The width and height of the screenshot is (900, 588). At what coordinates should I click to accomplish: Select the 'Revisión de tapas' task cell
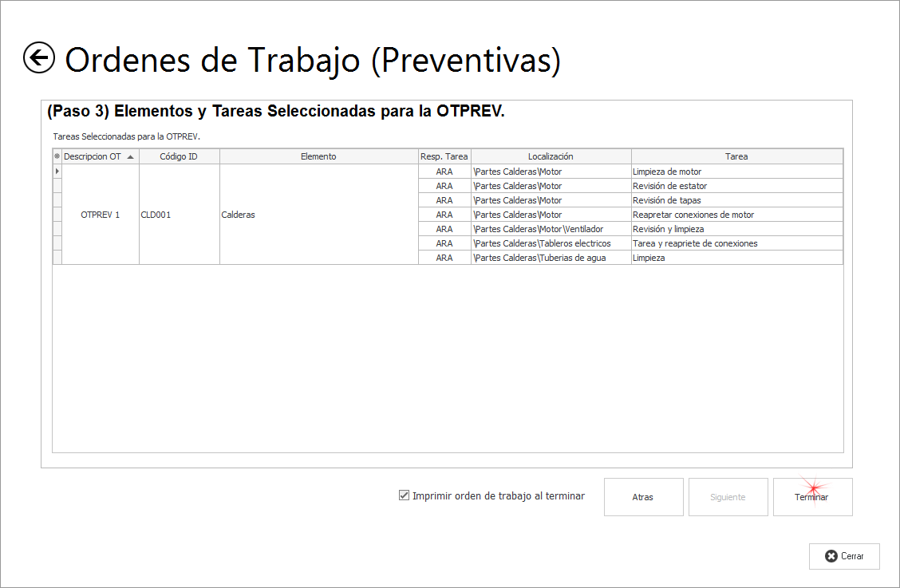click(666, 200)
